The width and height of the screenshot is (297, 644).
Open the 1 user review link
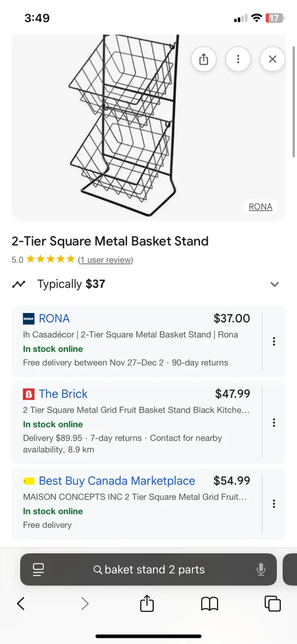(105, 259)
